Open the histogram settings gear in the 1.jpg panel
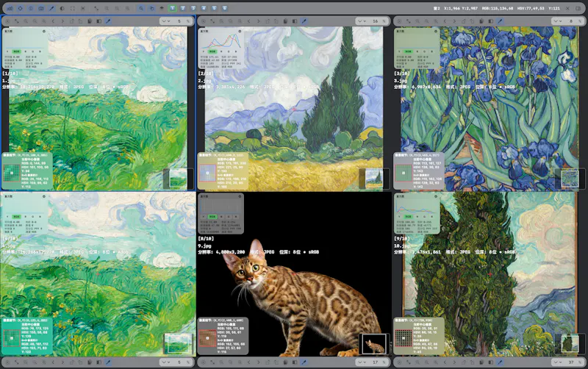588x369 pixels. [x=44, y=31]
